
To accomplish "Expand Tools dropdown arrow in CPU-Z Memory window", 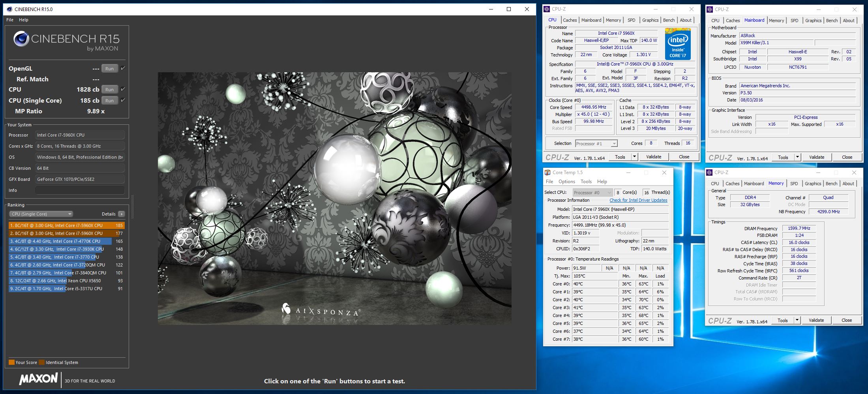I will tap(797, 320).
